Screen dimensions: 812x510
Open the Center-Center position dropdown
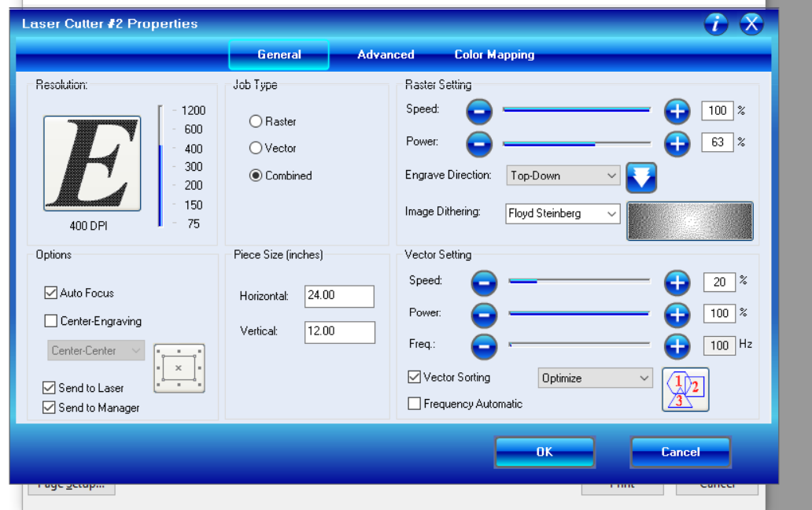pos(96,350)
